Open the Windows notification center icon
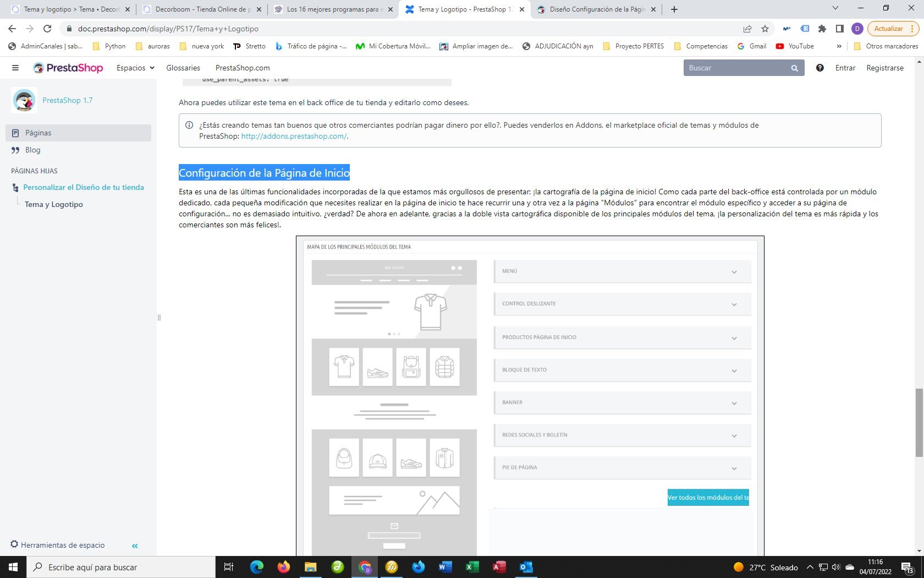This screenshot has height=578, width=924. (908, 568)
